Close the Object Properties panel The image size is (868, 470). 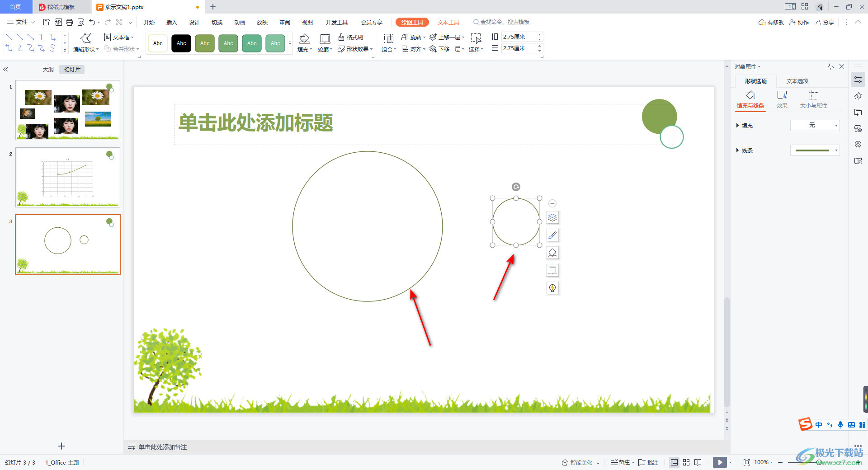[x=842, y=66]
